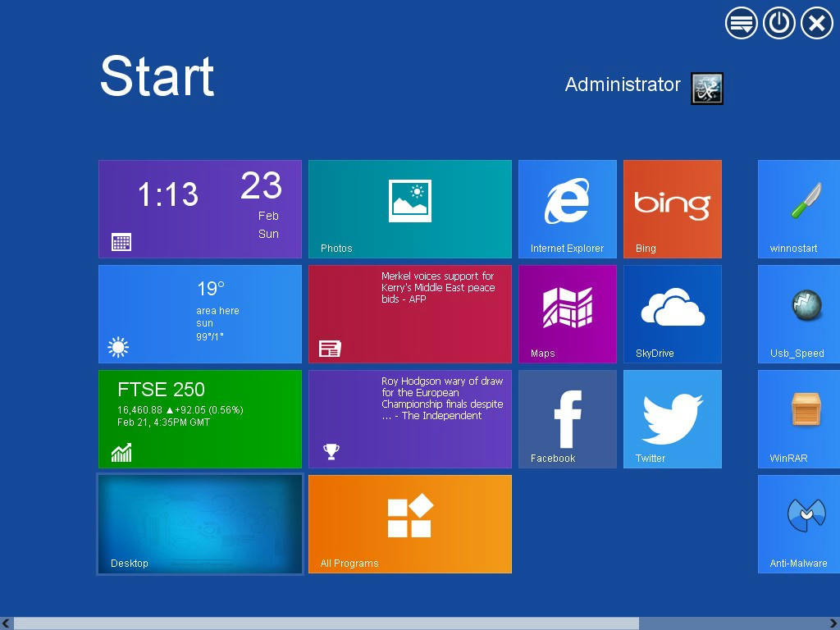Click the 1:13 clock tile
Screen dimensions: 840x630
tap(200, 209)
